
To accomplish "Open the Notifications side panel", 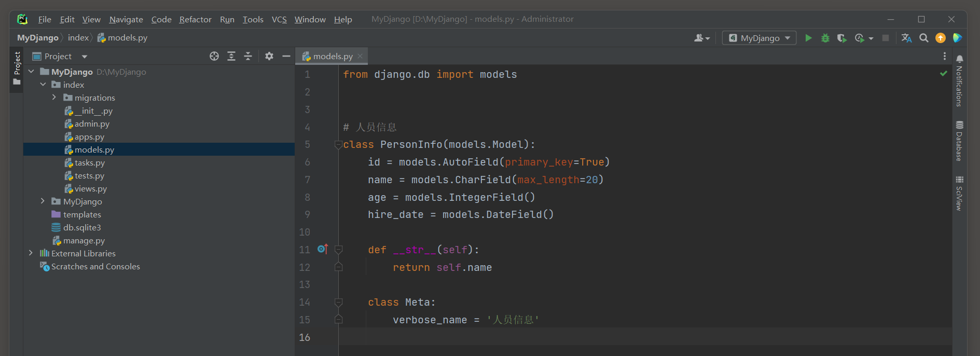I will pos(959,80).
